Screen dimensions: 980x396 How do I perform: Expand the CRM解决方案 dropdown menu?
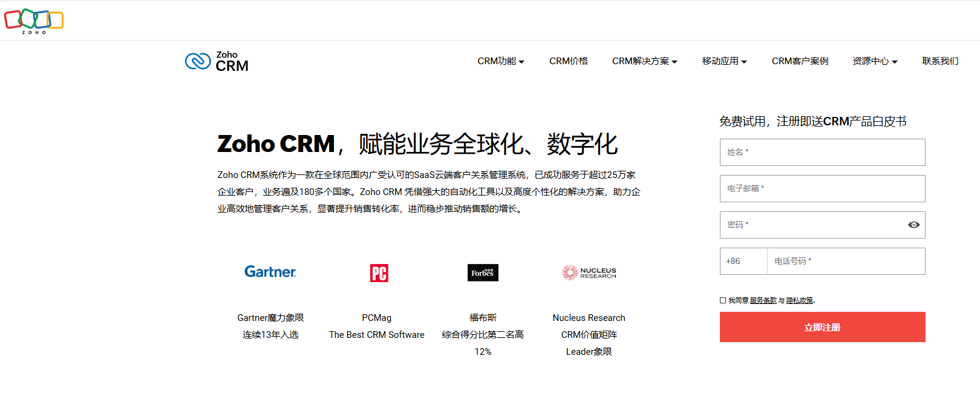click(x=645, y=61)
